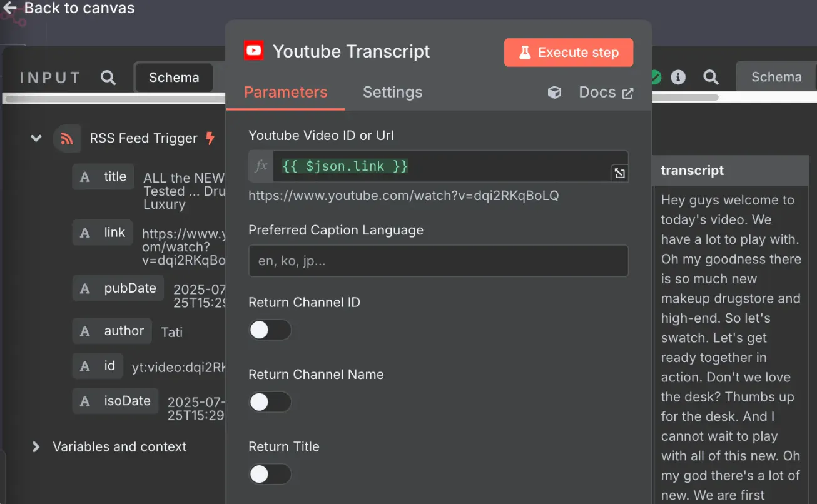The height and width of the screenshot is (504, 817).
Task: Click the cube icon beside Docs
Action: (554, 93)
